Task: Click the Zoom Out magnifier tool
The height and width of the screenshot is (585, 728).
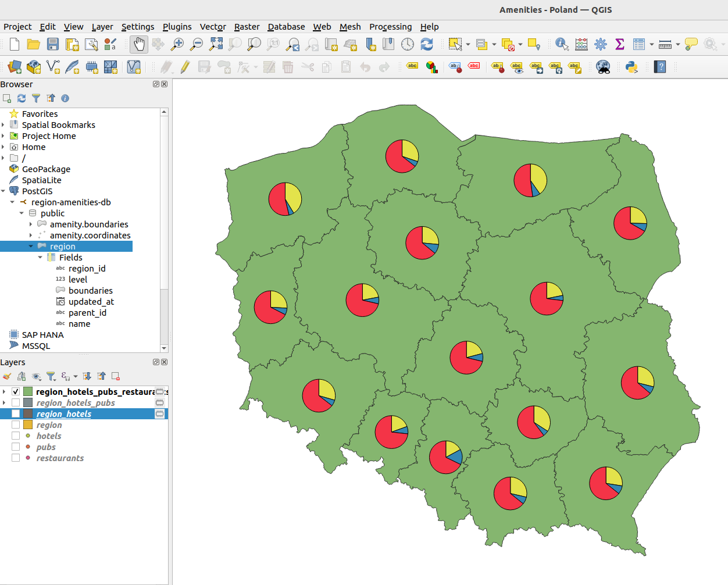Action: (197, 44)
